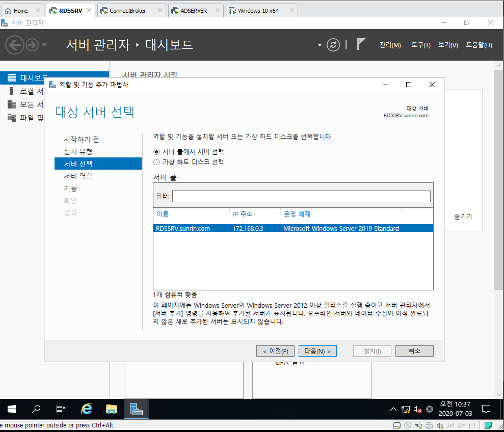Close the ADSERVER VM tab
This screenshot has height=432, width=504.
(217, 10)
